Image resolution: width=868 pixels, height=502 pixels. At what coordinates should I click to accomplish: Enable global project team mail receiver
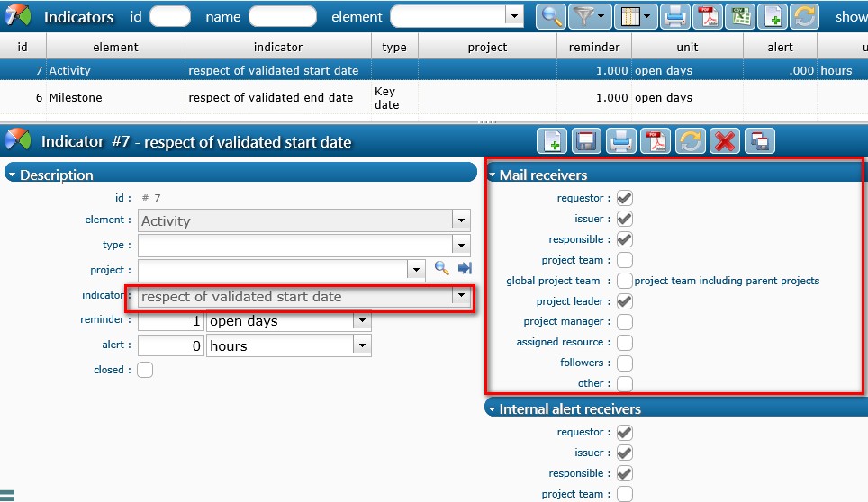(624, 281)
